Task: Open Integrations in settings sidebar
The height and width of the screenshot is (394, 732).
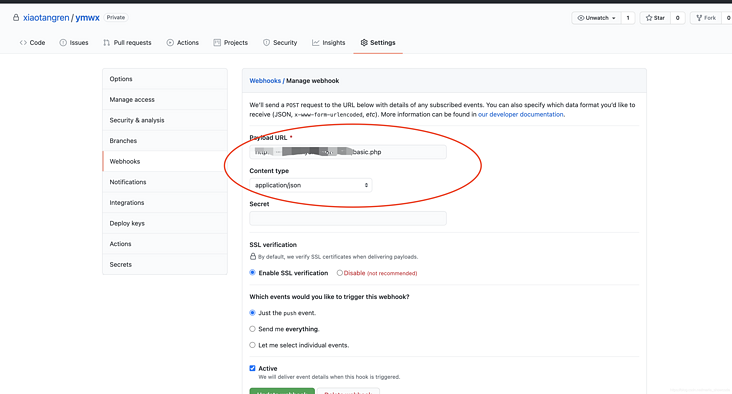Action: click(165, 203)
